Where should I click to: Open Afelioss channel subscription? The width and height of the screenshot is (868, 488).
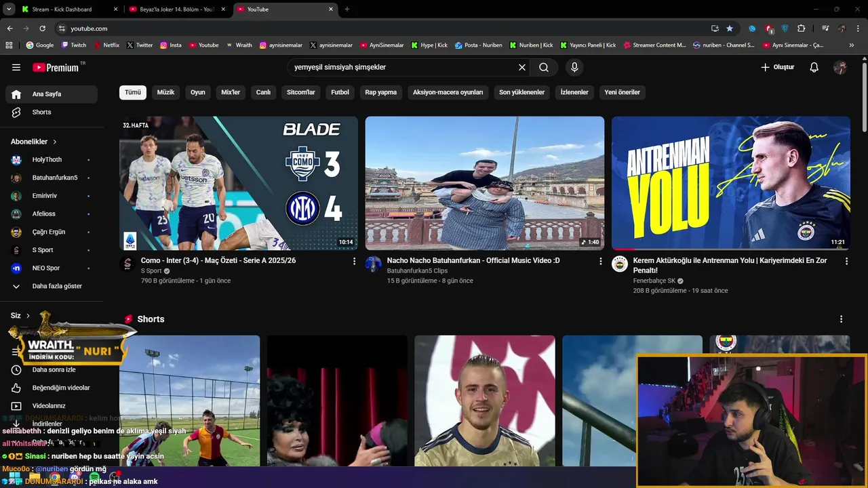tap(52, 213)
